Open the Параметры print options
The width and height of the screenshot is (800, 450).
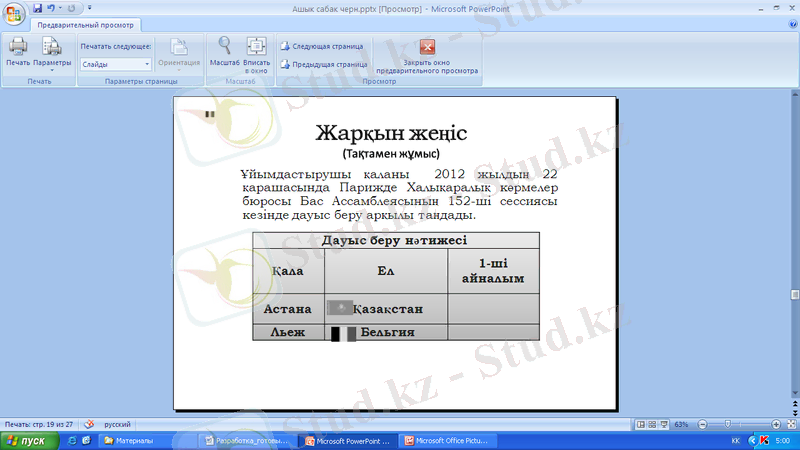point(52,51)
